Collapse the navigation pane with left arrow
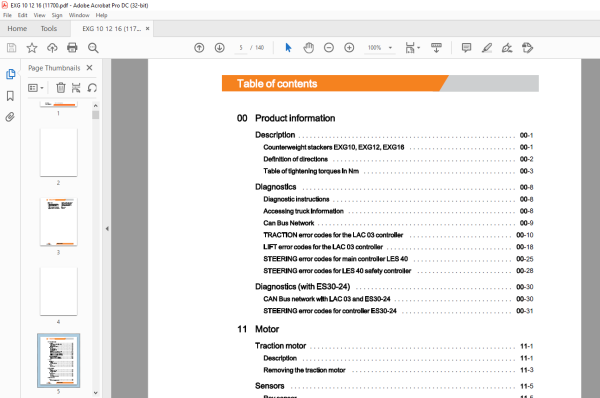Viewport: 600px width, 398px height. [x=107, y=228]
